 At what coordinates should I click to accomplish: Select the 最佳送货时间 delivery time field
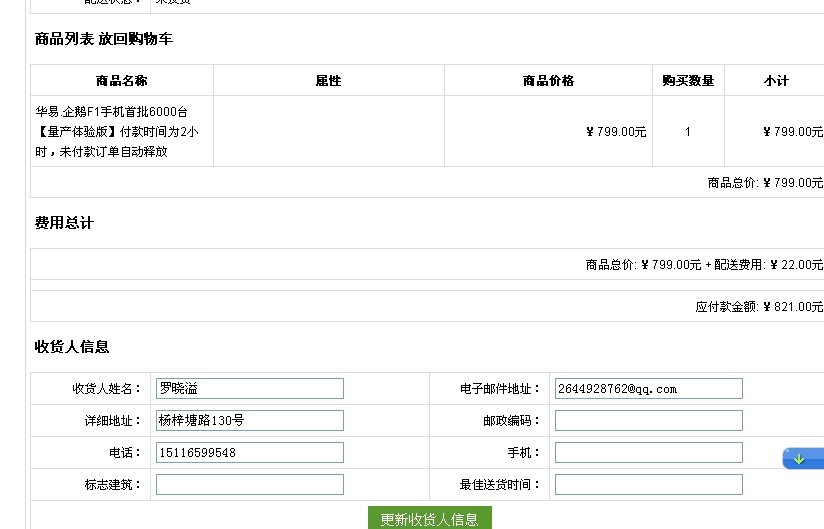(648, 484)
